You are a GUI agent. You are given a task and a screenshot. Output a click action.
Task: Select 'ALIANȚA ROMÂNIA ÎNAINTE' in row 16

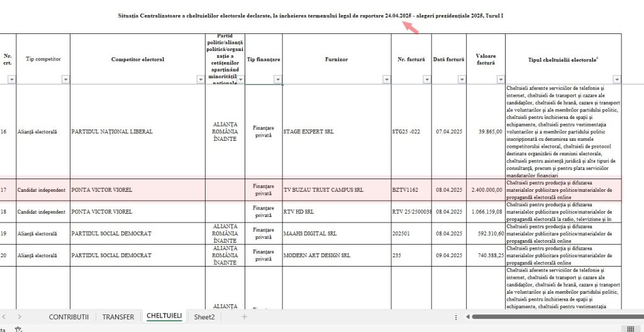pos(225,131)
